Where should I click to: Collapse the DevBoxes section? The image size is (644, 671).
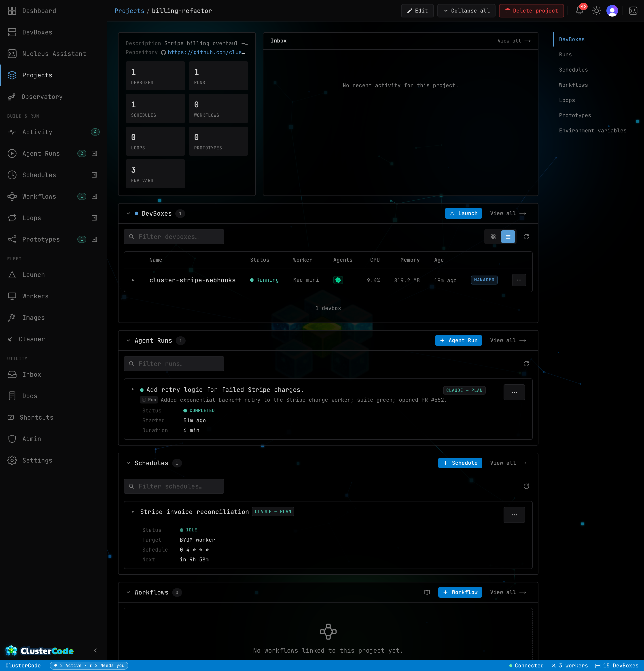click(x=128, y=214)
